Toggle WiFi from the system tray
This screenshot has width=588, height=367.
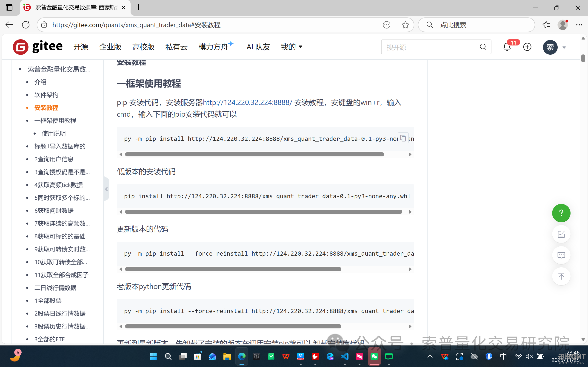(518, 356)
